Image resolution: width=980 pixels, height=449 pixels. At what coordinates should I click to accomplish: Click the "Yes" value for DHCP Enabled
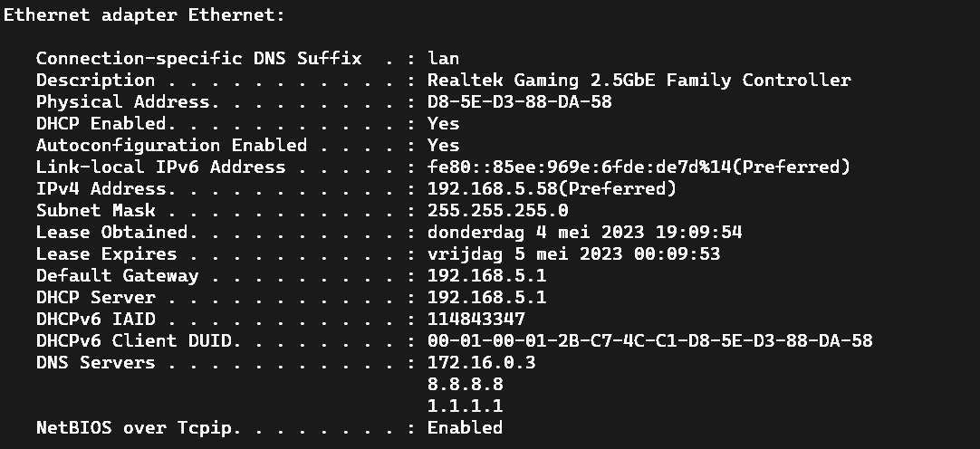click(443, 123)
